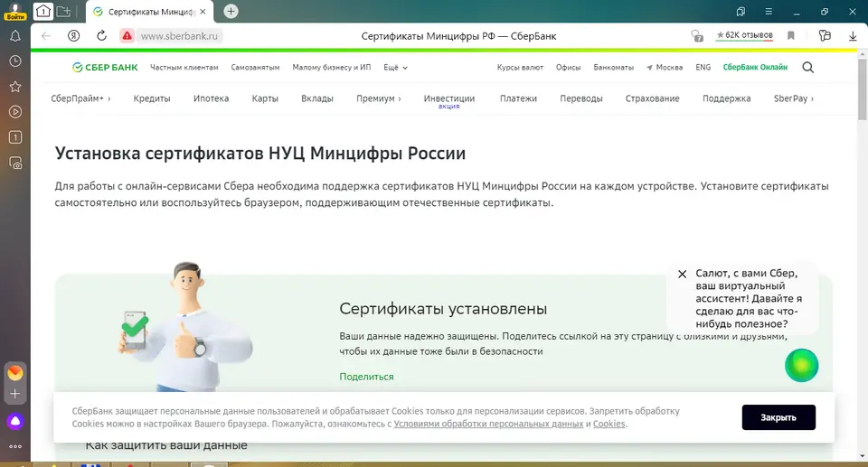Close the cookies notice with Закрыть

click(778, 417)
